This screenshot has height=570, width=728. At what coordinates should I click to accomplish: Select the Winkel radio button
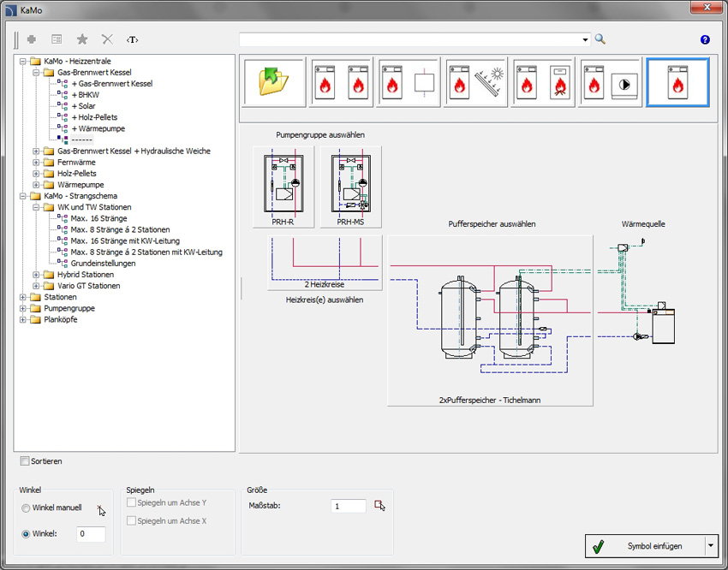coord(26,534)
